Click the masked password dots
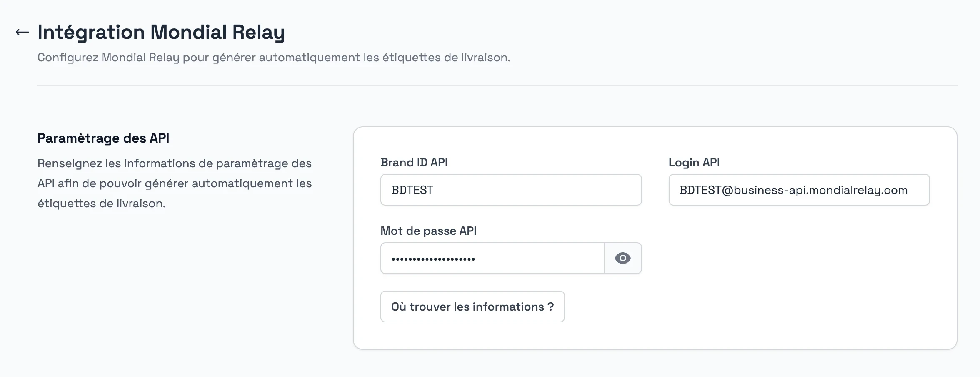 [x=433, y=259]
